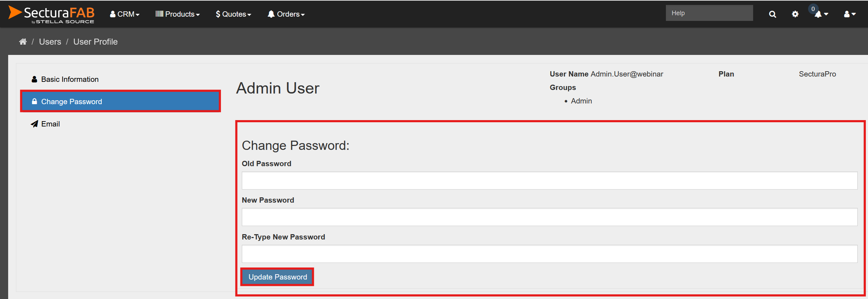
Task: Expand the Orders dropdown menu
Action: [286, 14]
